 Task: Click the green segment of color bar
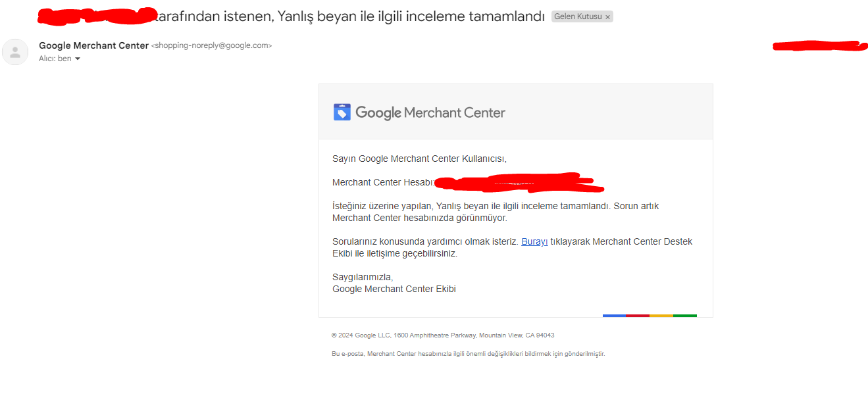point(685,316)
